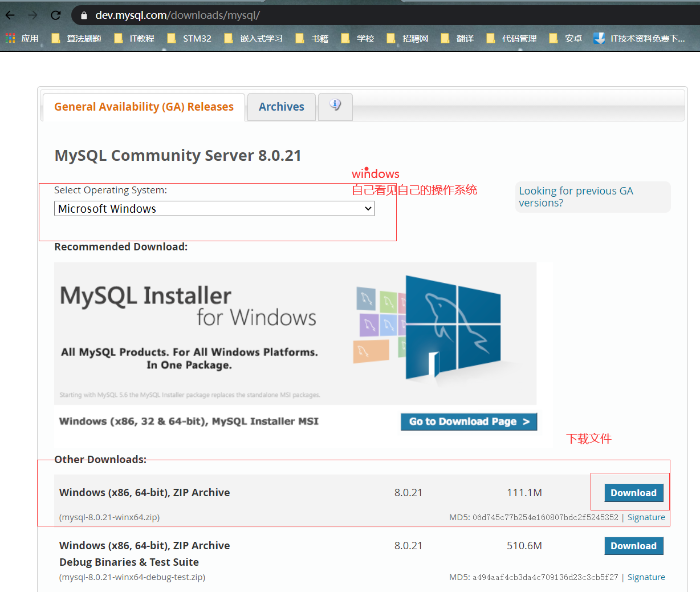This screenshot has width=700, height=592.
Task: Open the 算法刷题 bookmark folder
Action: 76,38
